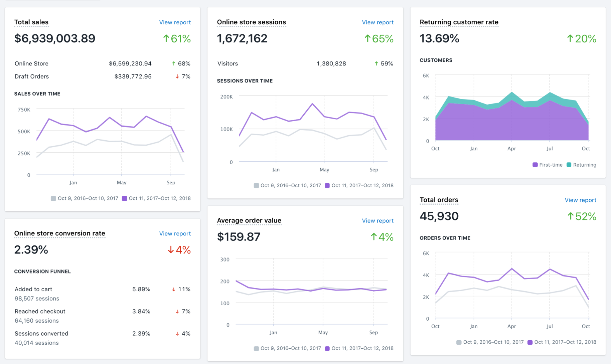The width and height of the screenshot is (611, 364).
Task: Click the 40,014 sessions text
Action: (x=37, y=343)
